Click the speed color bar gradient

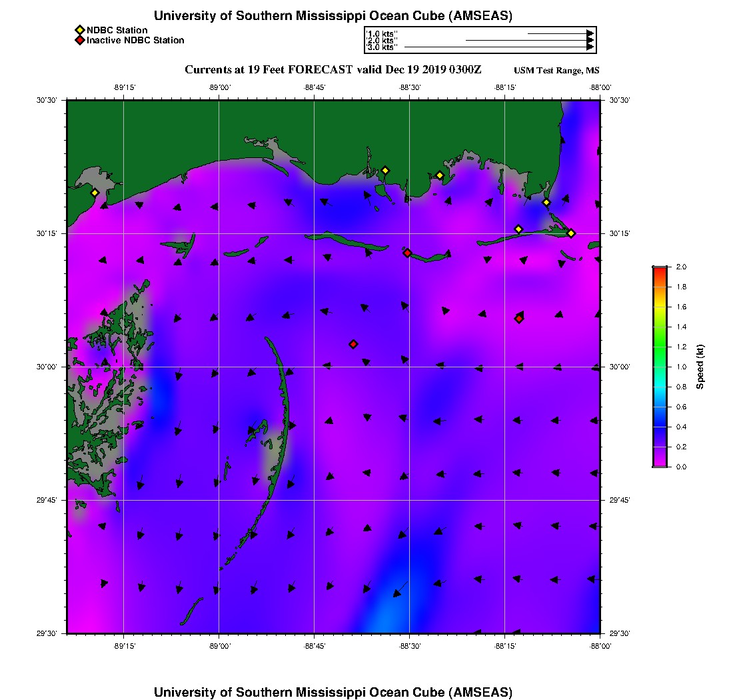click(659, 367)
